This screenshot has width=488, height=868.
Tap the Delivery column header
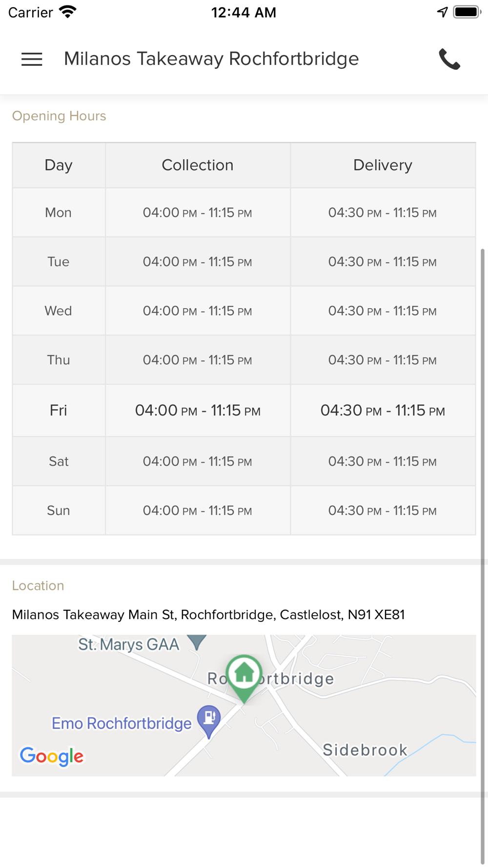click(x=383, y=165)
